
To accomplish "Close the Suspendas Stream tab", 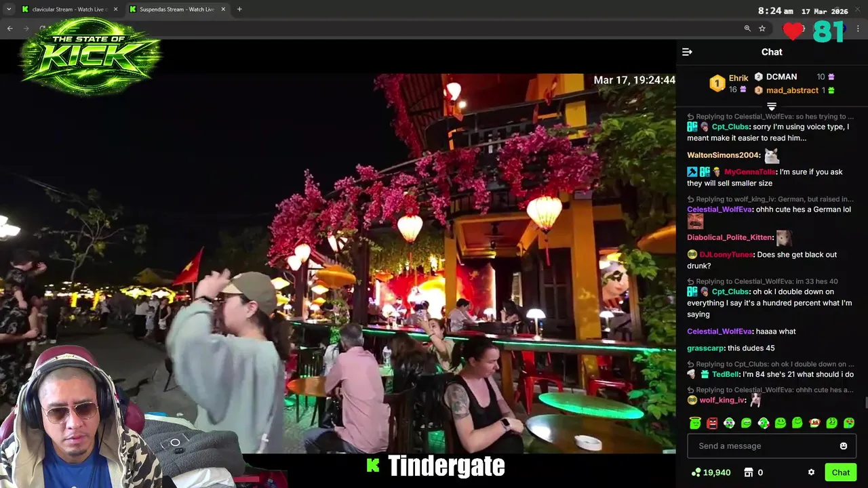I will (x=223, y=9).
